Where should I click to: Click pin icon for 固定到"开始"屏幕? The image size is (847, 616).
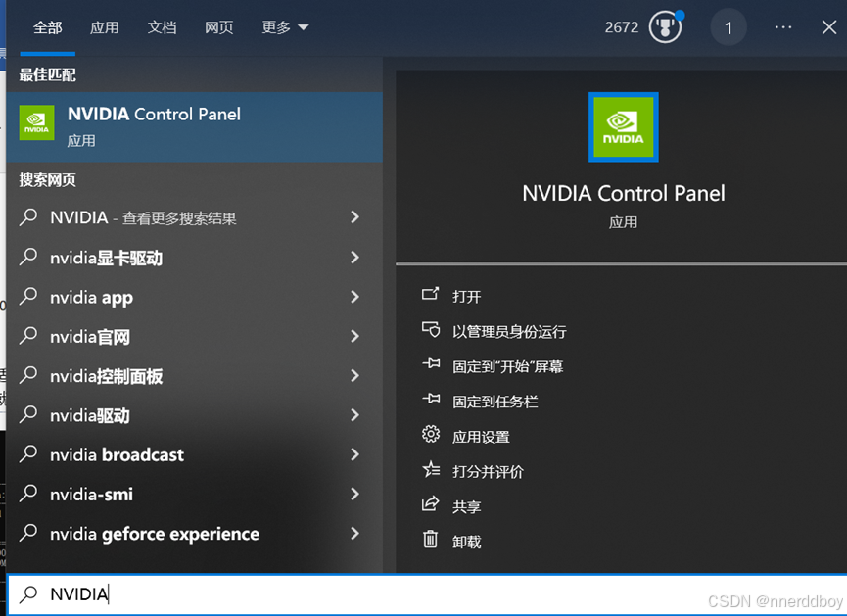(x=431, y=363)
